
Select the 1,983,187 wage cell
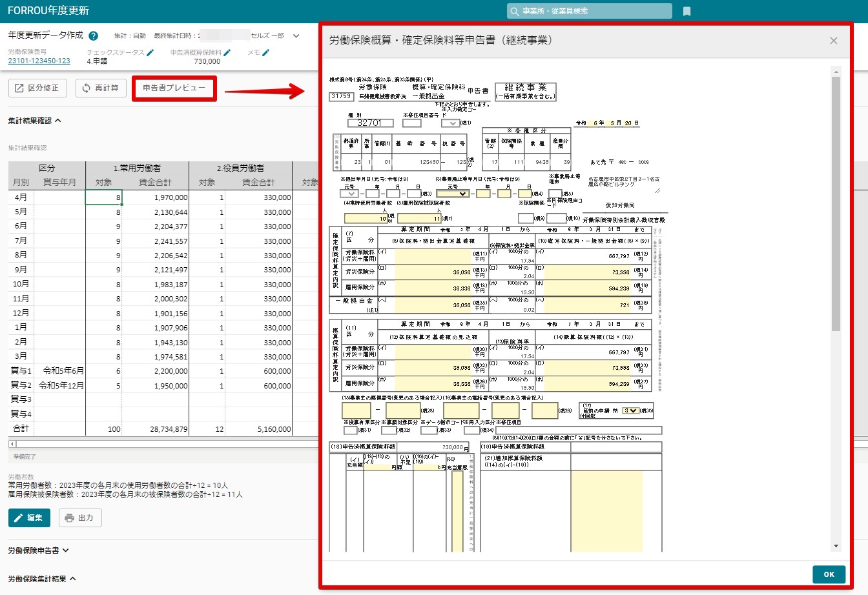[155, 285]
